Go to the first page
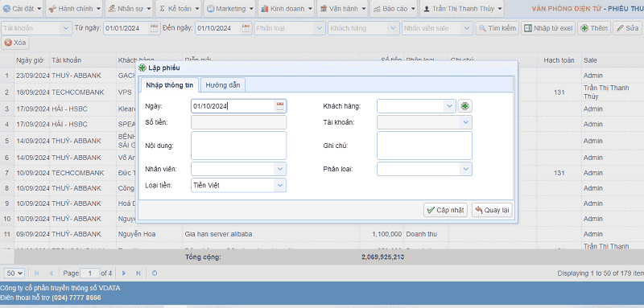The image size is (644, 308). pos(37,273)
